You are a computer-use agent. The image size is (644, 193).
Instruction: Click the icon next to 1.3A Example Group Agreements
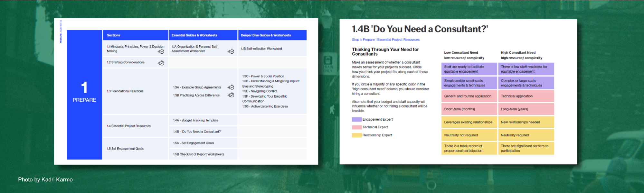point(231,87)
